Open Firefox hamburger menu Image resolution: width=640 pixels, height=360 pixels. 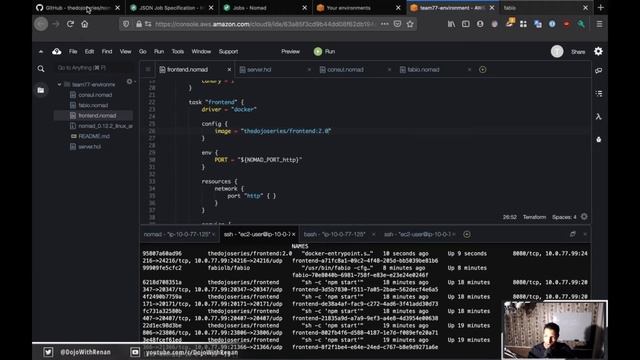coord(599,24)
